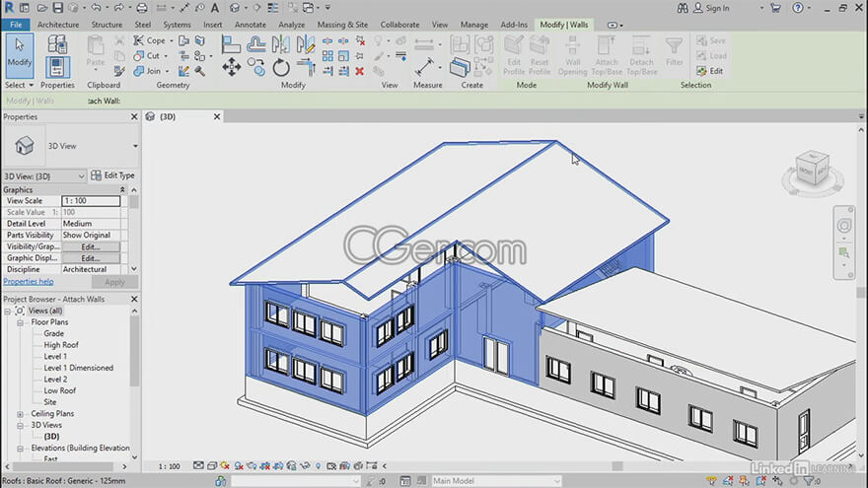Image resolution: width=868 pixels, height=488 pixels.
Task: Click Edit for Visibility/Graphics Overrides
Action: click(91, 246)
